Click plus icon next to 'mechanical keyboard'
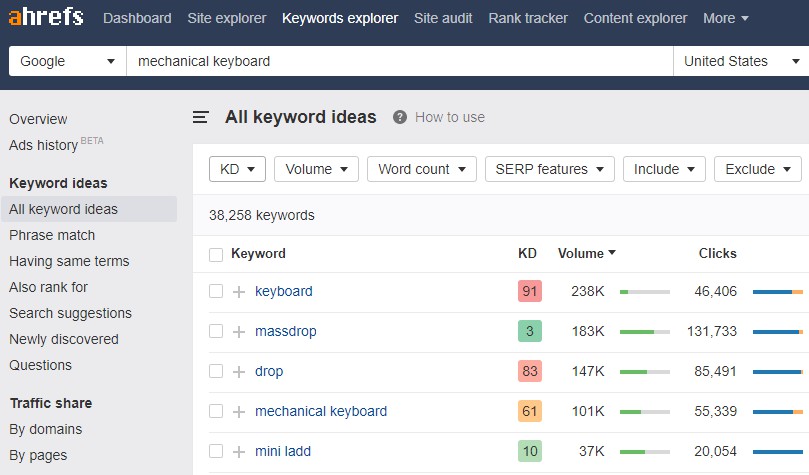The width and height of the screenshot is (809, 475). click(239, 412)
